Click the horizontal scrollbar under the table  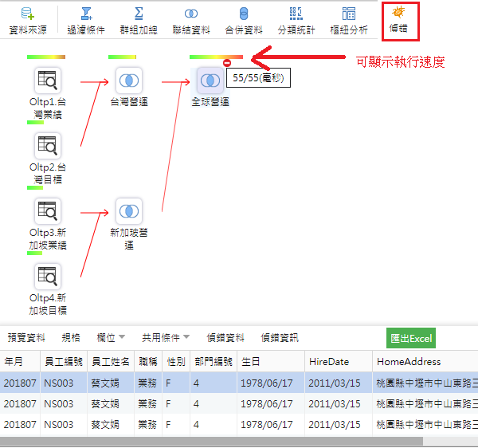211,441
